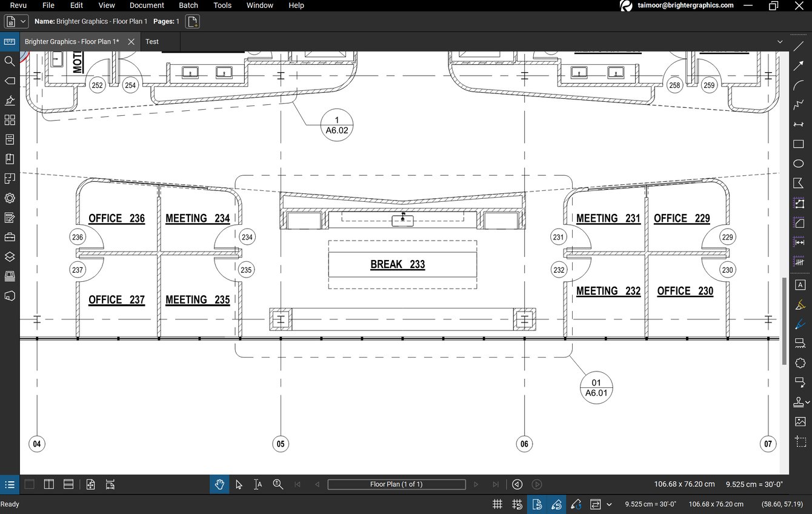Open the overflow chevron at the tab bar's right end
The height and width of the screenshot is (514, 812).
[x=780, y=41]
